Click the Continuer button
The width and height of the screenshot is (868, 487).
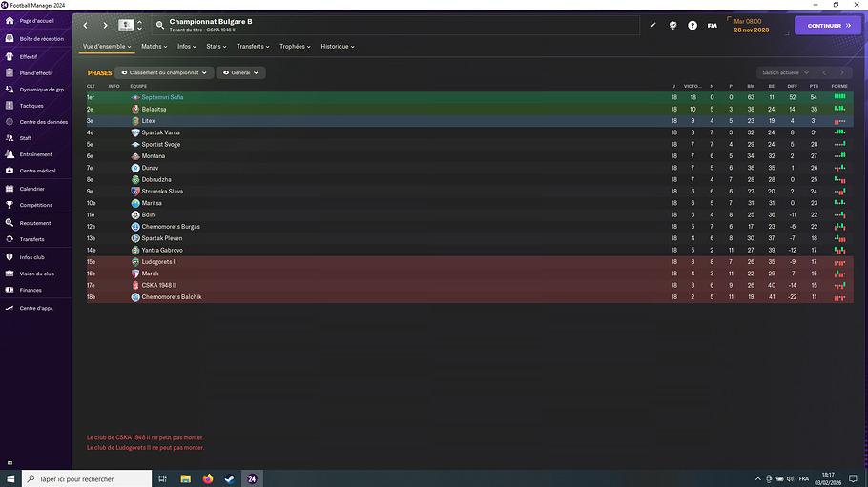coord(828,26)
